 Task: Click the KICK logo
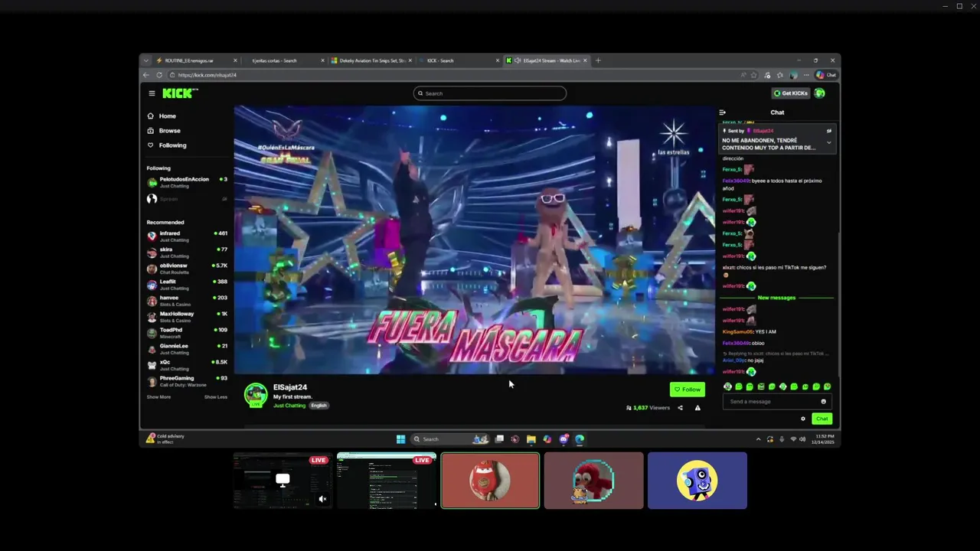point(180,93)
